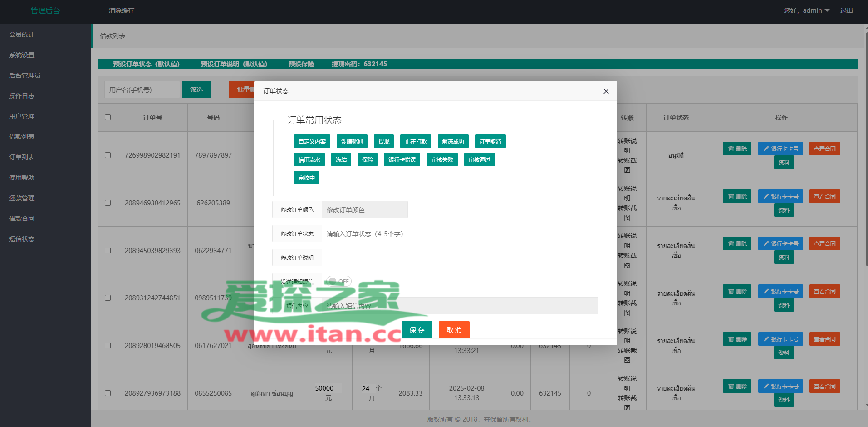Screen dimensions: 868x427
Task: Select the 审核中 status tag
Action: coord(307,178)
